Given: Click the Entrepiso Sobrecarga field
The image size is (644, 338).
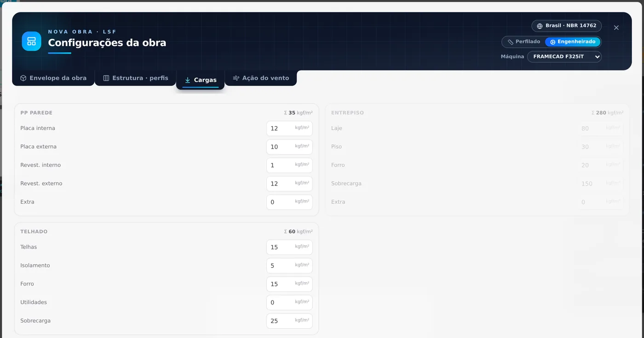Looking at the screenshot, I should [x=600, y=184].
